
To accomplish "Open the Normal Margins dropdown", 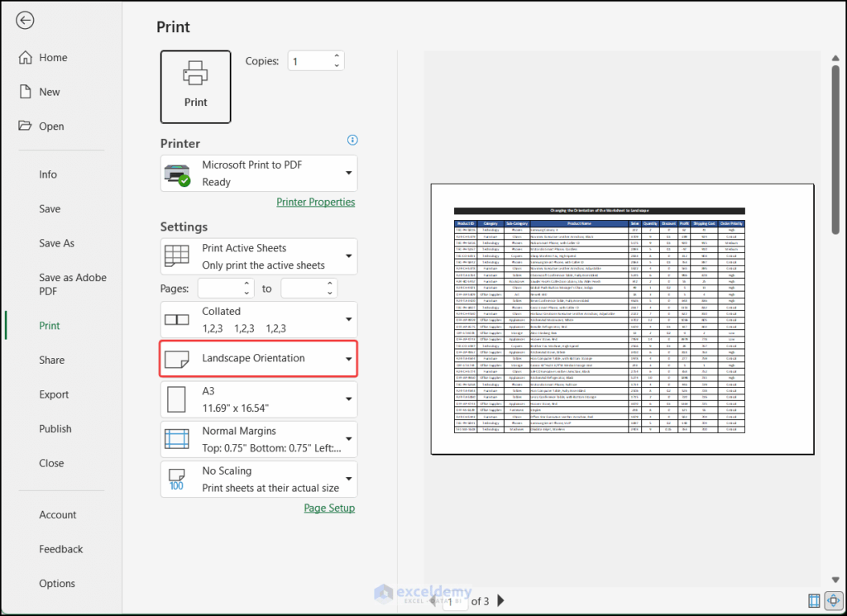I will click(x=349, y=439).
